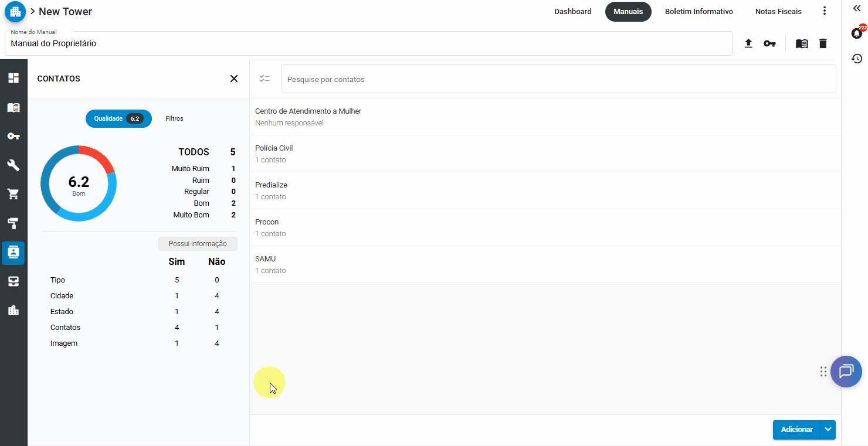Open the notifications bell icon
The width and height of the screenshot is (868, 446).
856,33
